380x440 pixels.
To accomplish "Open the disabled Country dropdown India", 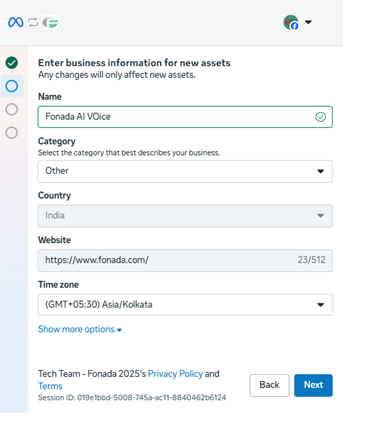I will pos(185,216).
